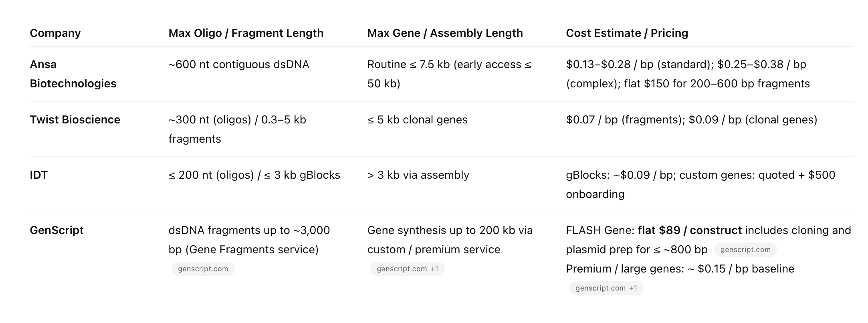This screenshot has width=868, height=323.
Task: Open genscript.com citation under Gene Fragments service
Action: 203,269
